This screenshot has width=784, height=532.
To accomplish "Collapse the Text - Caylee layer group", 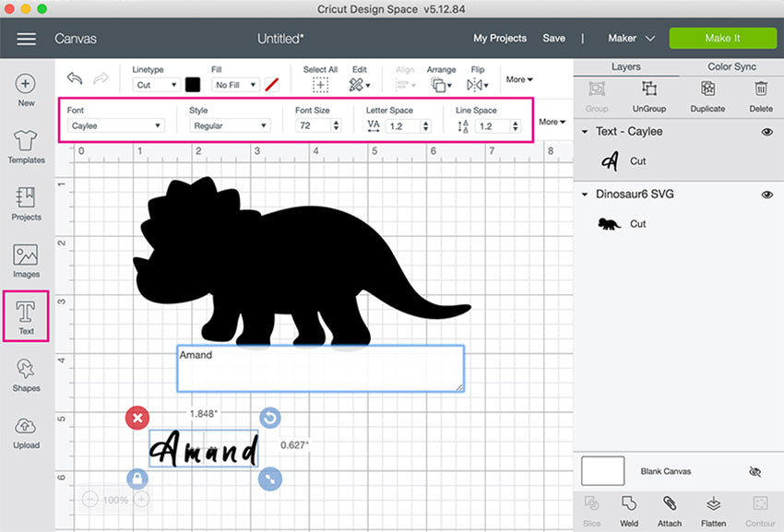I will click(x=585, y=132).
